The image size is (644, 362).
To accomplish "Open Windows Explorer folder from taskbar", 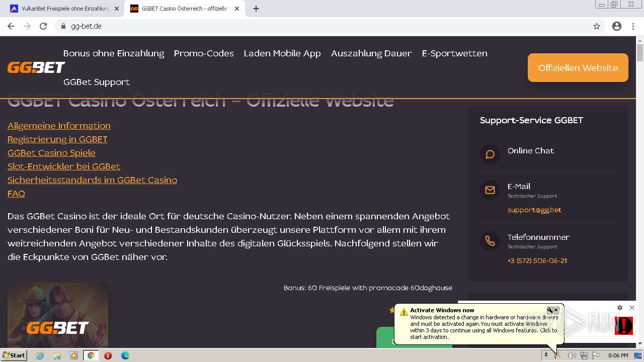I will [x=57, y=355].
